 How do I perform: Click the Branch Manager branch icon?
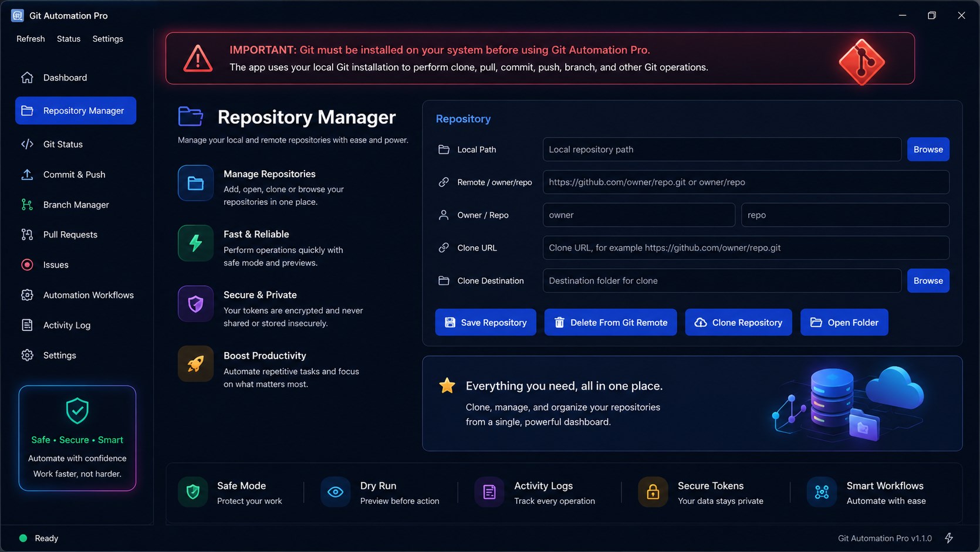coord(27,204)
